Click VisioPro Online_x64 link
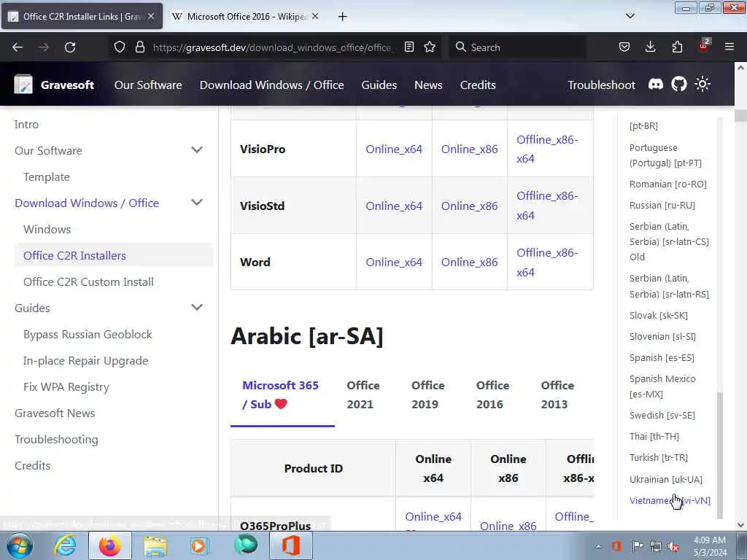 (x=394, y=149)
